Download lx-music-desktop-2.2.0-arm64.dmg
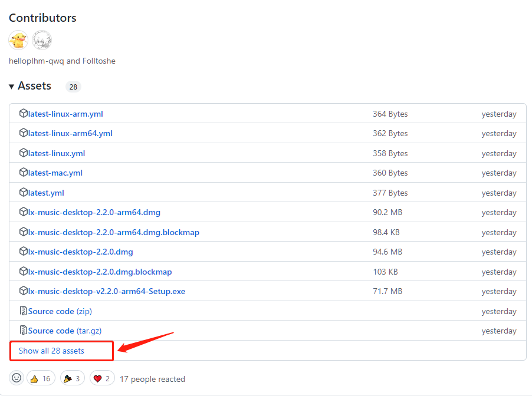532x396 pixels. 94,212
